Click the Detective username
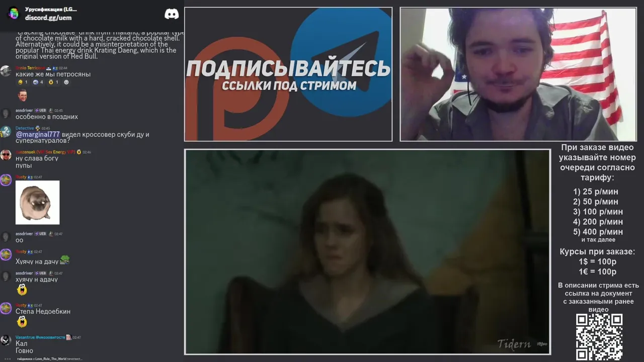Screen dimensions: 644x362 (x=25, y=128)
